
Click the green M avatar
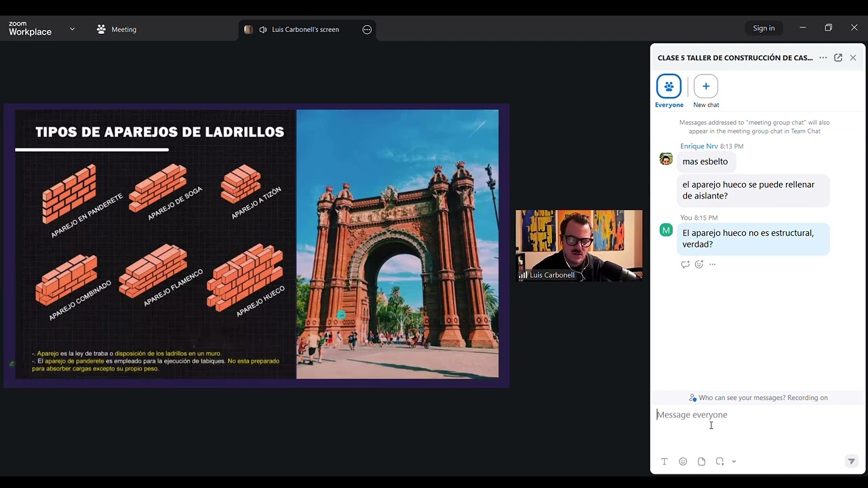[666, 230]
